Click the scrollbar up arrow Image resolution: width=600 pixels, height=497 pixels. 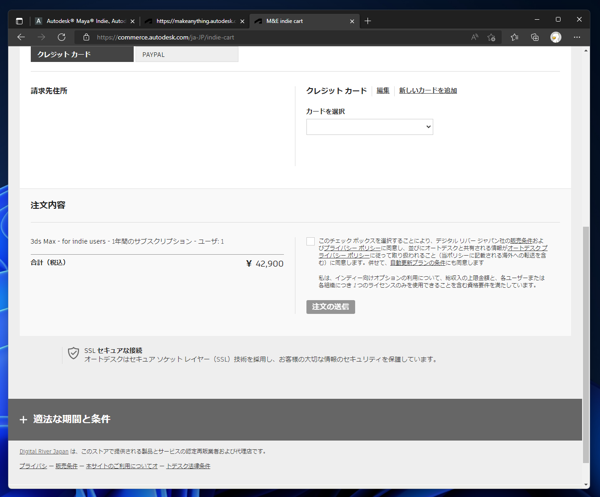[586, 51]
